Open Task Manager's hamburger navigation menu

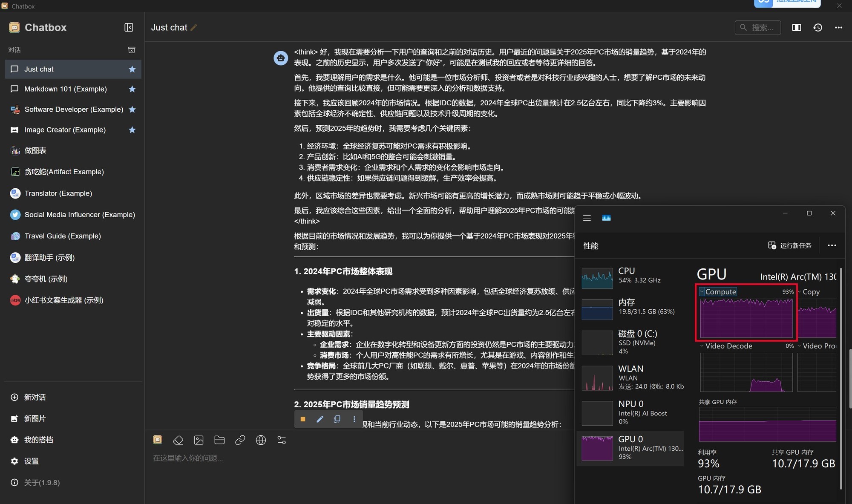587,217
